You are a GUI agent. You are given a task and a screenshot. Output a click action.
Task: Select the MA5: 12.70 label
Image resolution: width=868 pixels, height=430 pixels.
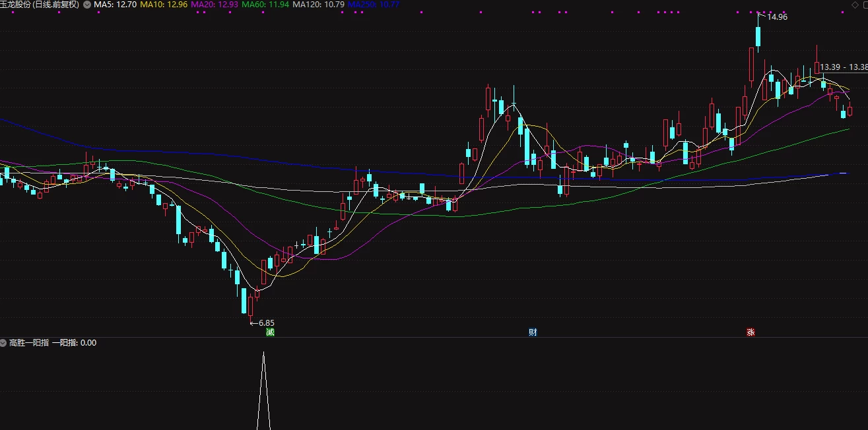[x=116, y=5]
